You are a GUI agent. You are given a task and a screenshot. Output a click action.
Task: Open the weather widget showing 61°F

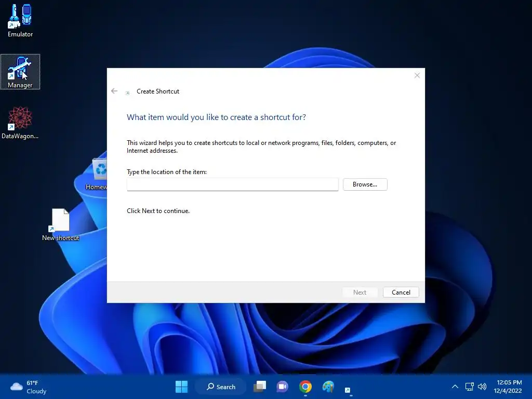(x=29, y=387)
